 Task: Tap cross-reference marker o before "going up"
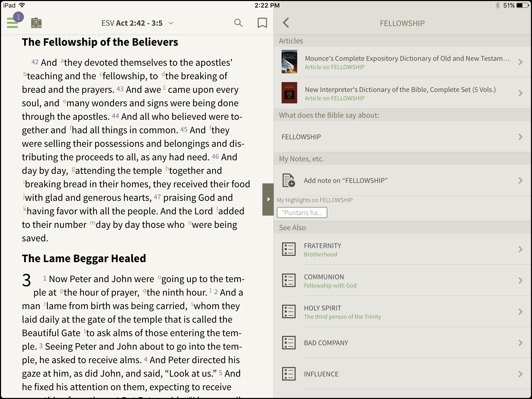point(159,277)
